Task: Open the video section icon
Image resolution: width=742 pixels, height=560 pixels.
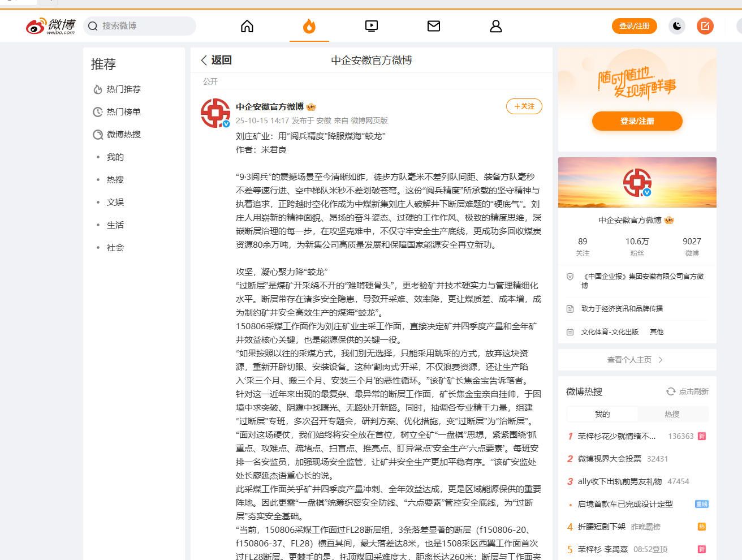Action: point(372,26)
